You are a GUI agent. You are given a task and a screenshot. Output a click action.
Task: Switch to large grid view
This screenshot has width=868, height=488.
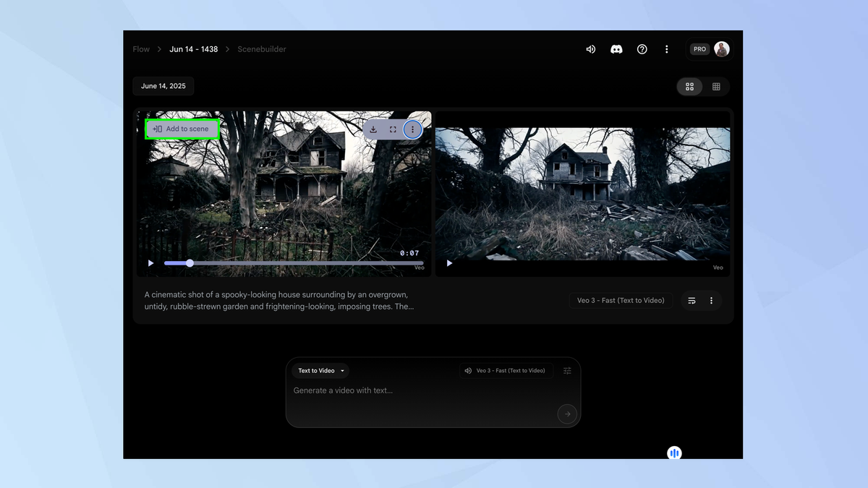click(689, 87)
